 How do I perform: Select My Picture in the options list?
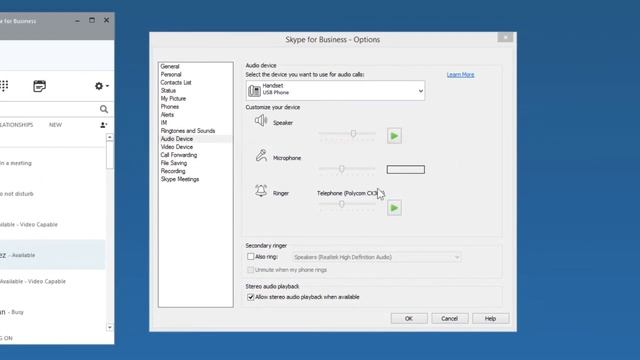click(173, 99)
